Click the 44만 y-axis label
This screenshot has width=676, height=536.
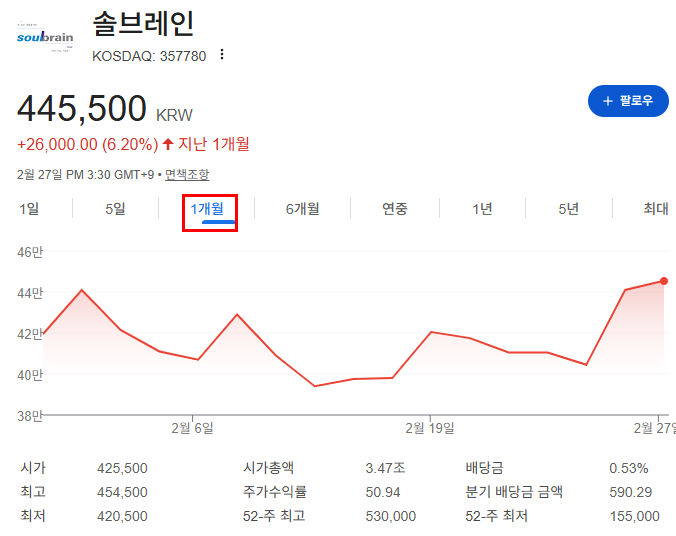click(30, 293)
